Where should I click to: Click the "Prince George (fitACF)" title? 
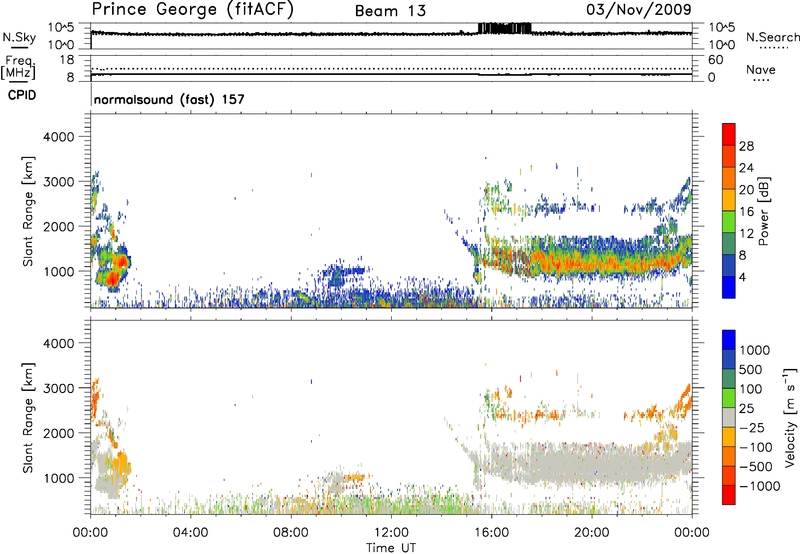pyautogui.click(x=193, y=10)
